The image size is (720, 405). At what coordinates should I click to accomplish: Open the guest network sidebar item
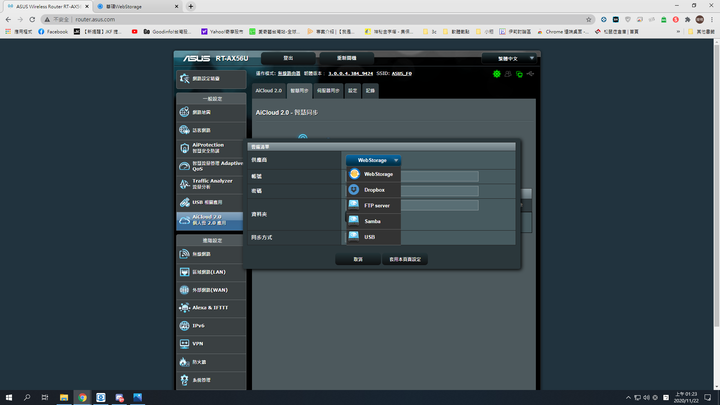[x=211, y=130]
